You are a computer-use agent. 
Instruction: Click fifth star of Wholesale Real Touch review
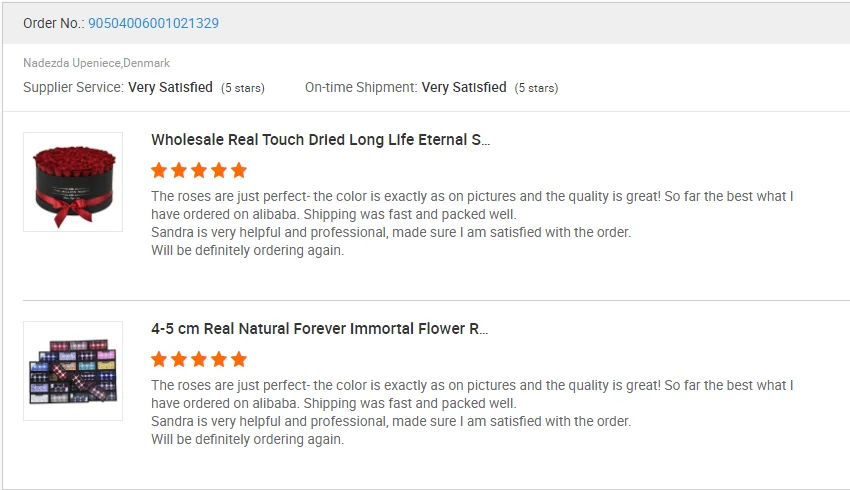(238, 170)
